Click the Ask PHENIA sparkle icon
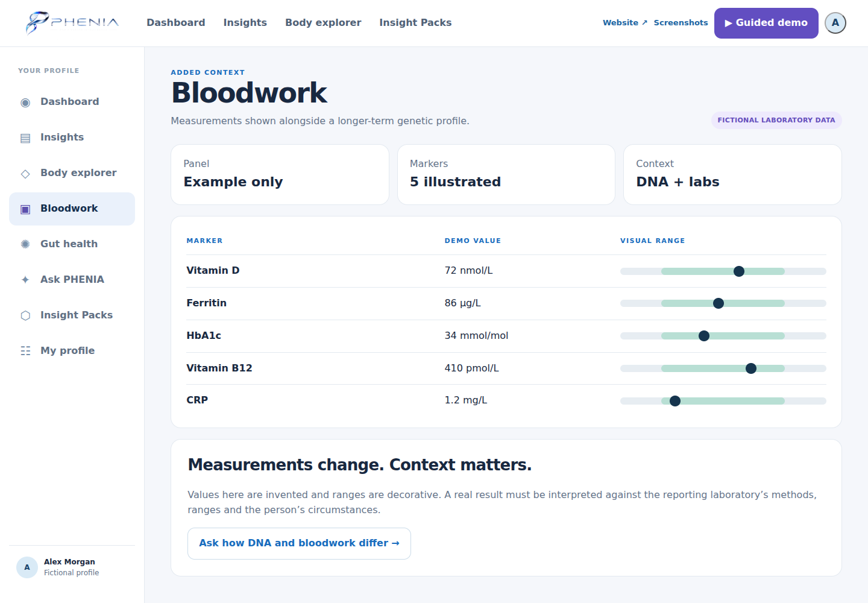Screen dimensions: 868x603 [25, 280]
